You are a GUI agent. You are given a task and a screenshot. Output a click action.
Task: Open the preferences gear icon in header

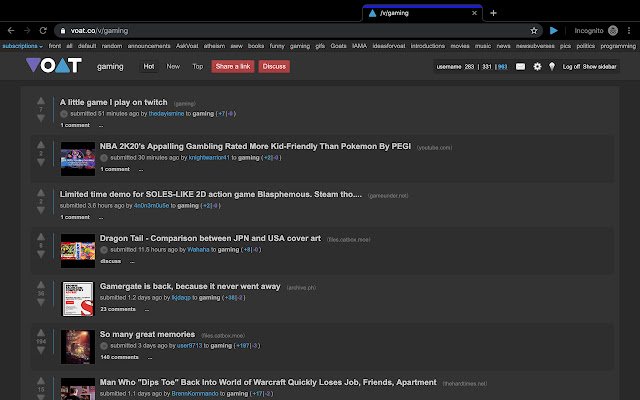click(538, 67)
